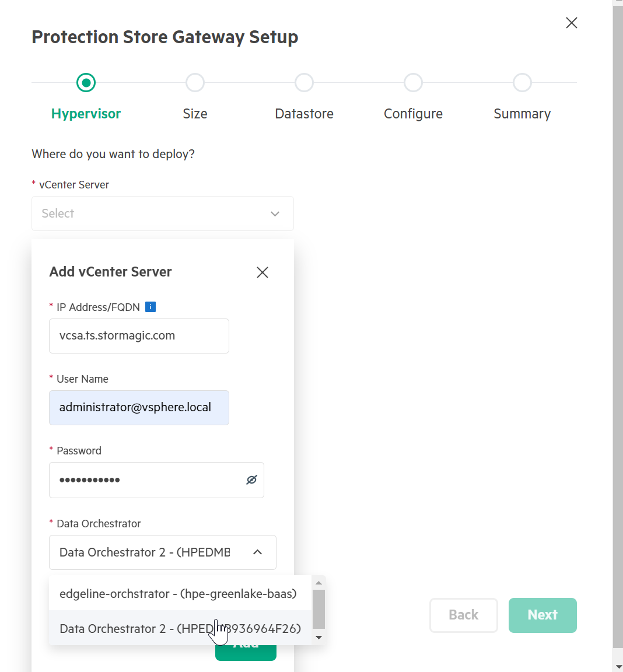This screenshot has width=623, height=672.
Task: Close the Add vCenter Server panel
Action: 262,272
